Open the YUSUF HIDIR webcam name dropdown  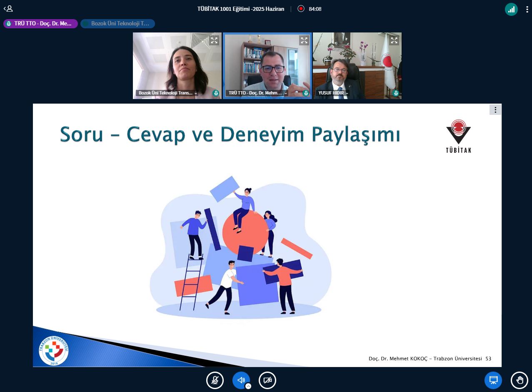click(x=333, y=93)
